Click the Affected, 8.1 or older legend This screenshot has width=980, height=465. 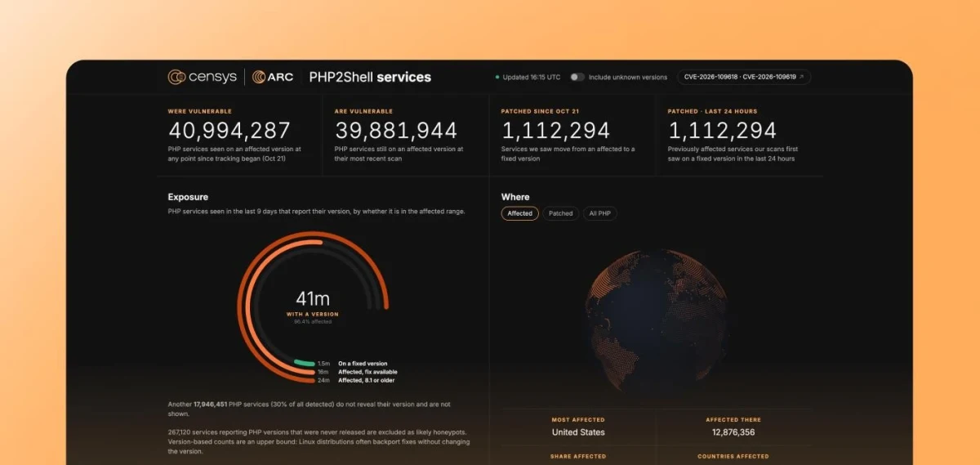(356, 380)
